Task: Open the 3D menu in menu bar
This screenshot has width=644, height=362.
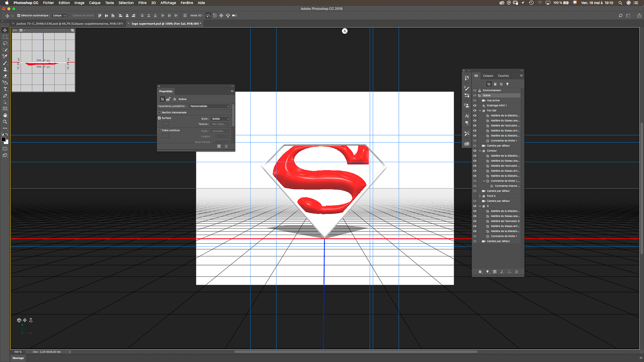Action: [153, 3]
